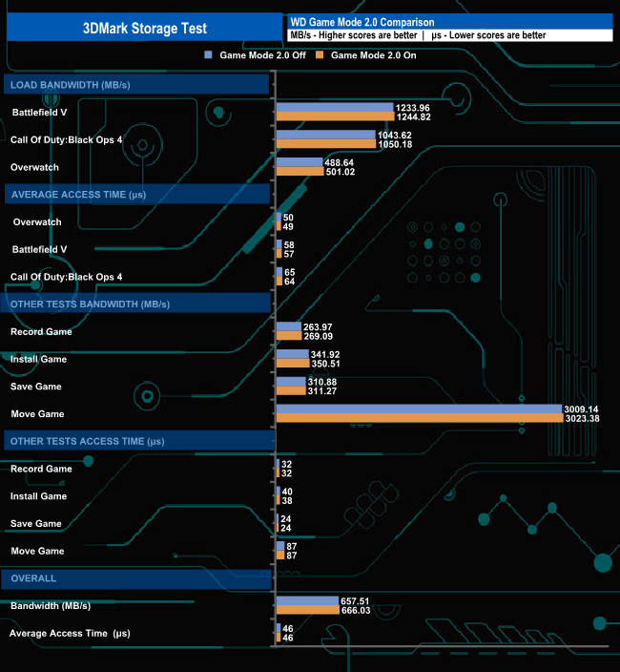Click Install Game label under Other Tests Access Time
Image resolution: width=620 pixels, height=672 pixels.
click(x=38, y=496)
